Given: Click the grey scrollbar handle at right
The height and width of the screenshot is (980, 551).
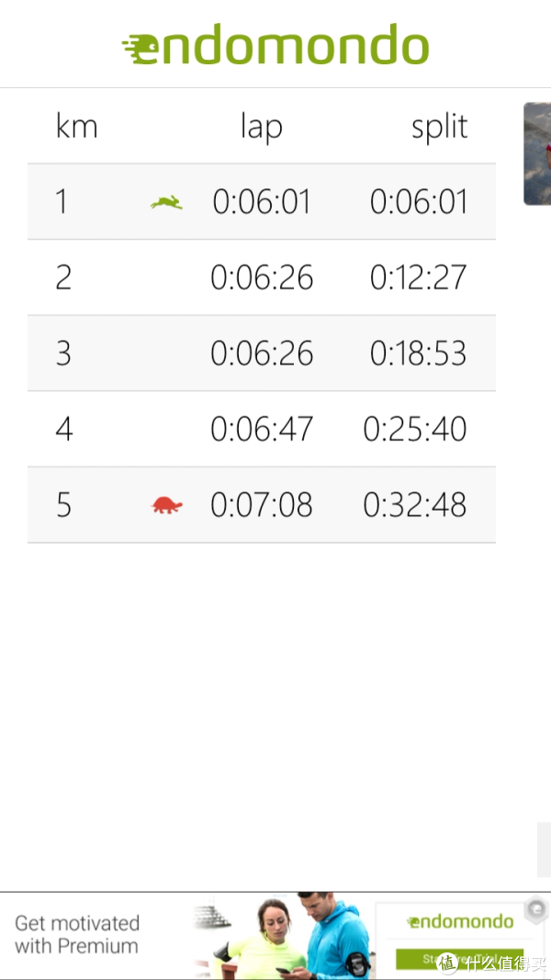Looking at the screenshot, I should (545, 850).
